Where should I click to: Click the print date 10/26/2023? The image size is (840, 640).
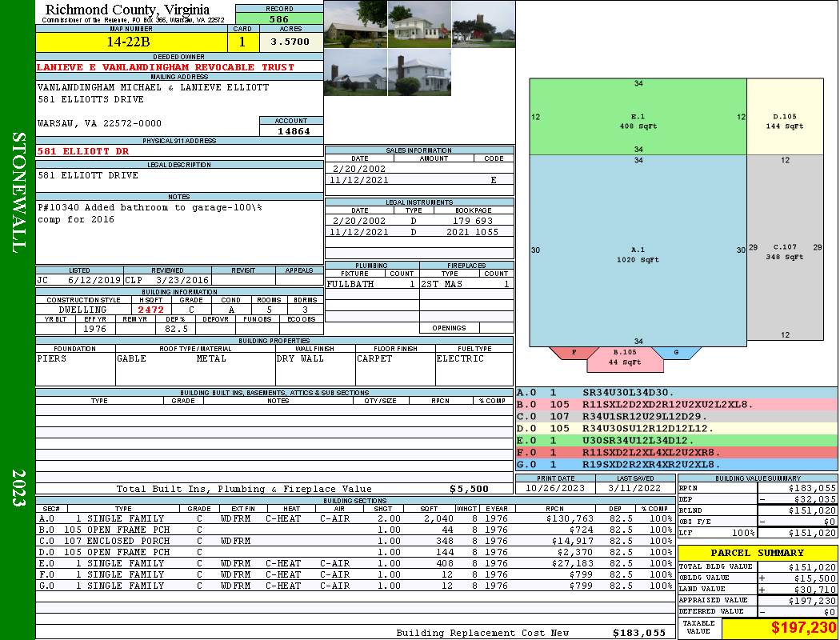click(555, 488)
